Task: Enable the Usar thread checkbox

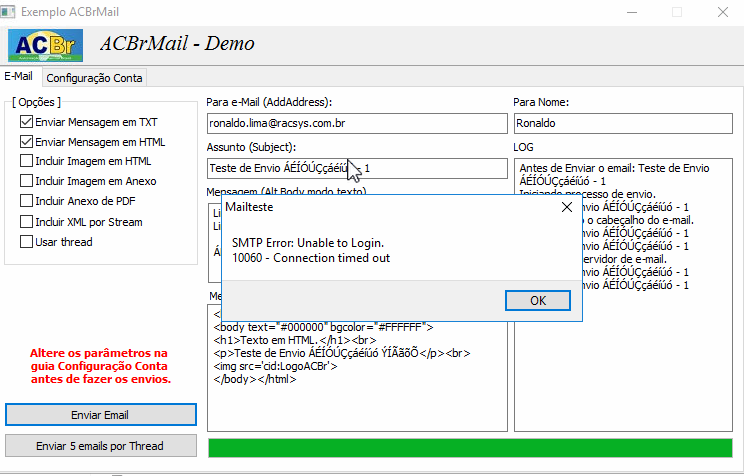Action: [27, 242]
